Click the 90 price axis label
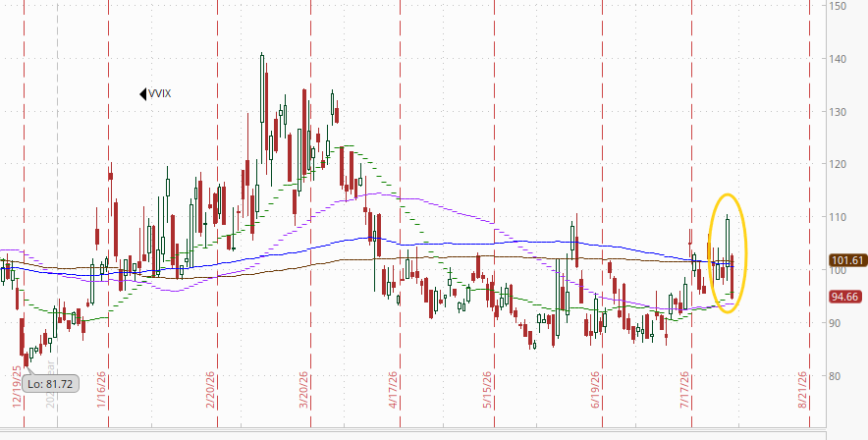The height and width of the screenshot is (440, 868). coord(835,323)
